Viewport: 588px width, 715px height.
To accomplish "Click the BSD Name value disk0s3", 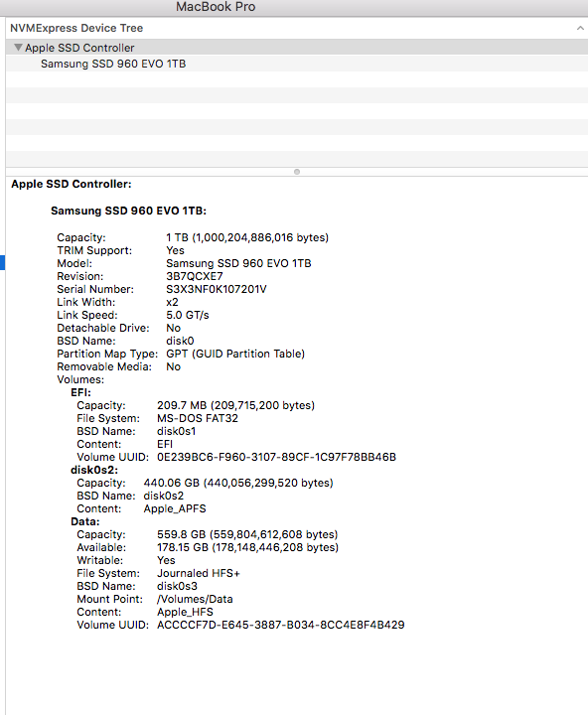I will [x=178, y=587].
